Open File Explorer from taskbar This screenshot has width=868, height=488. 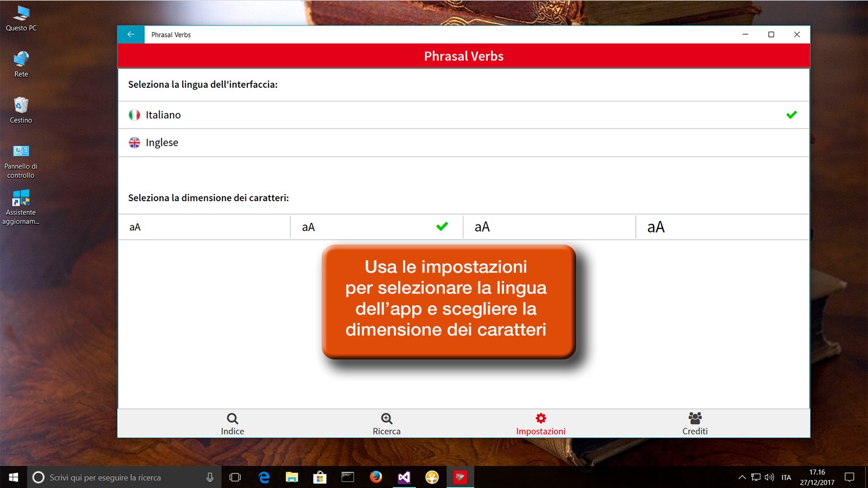tap(292, 477)
